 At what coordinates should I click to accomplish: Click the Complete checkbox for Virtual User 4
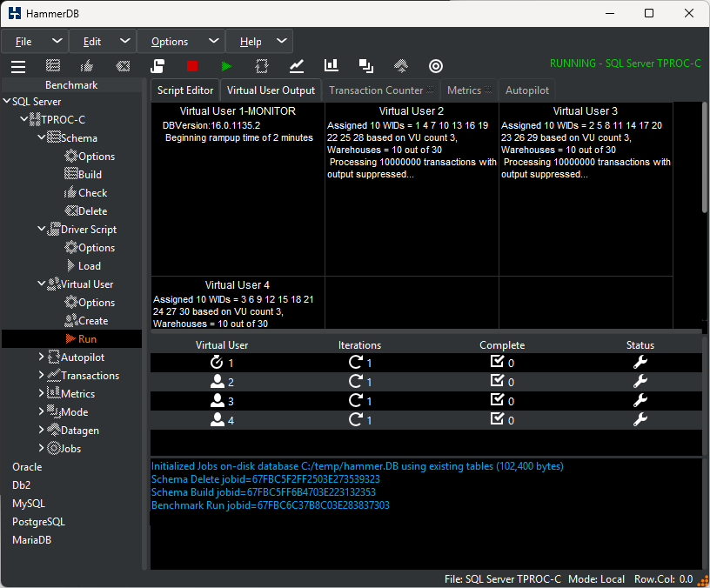click(497, 418)
